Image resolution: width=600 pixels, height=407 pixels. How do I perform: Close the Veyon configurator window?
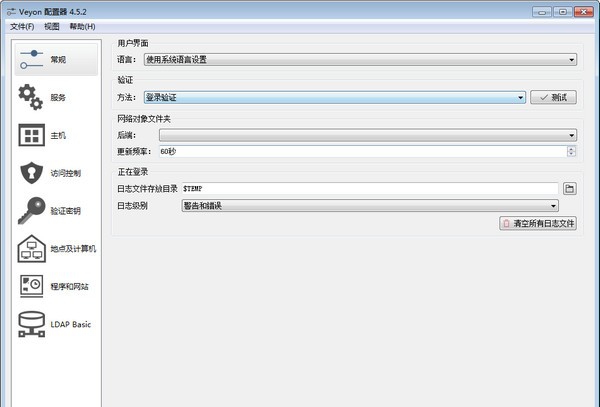(x=584, y=12)
